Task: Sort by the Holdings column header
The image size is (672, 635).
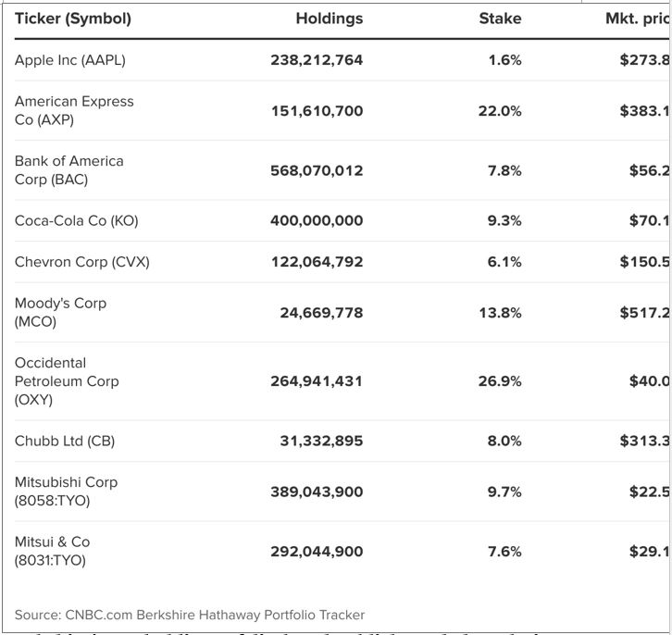Action: pyautogui.click(x=329, y=19)
